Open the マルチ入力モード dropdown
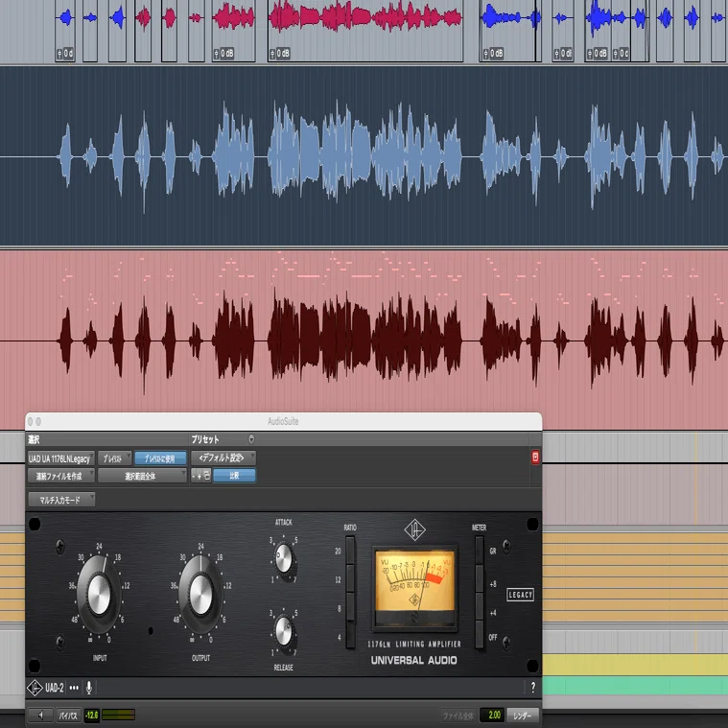The height and width of the screenshot is (728, 728). click(x=61, y=500)
